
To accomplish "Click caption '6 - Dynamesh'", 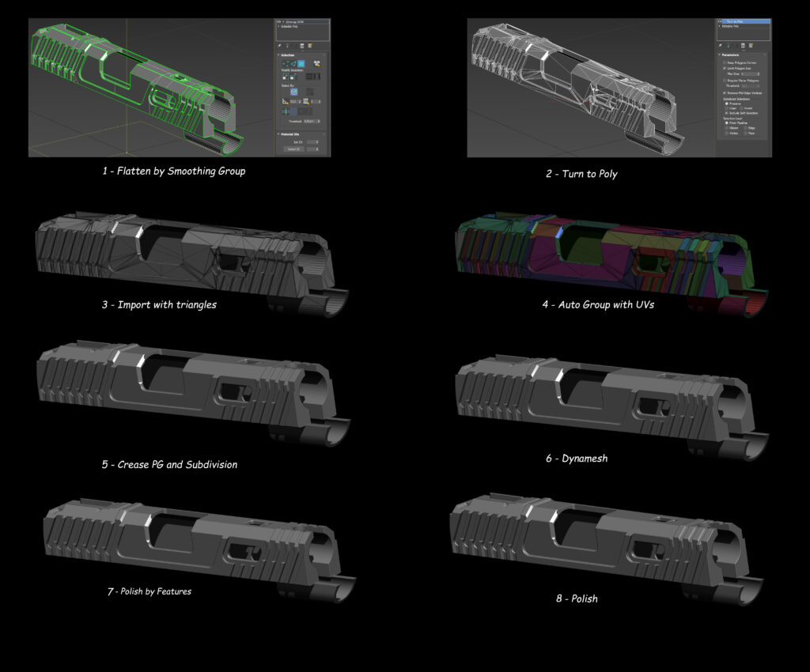I will click(x=577, y=459).
